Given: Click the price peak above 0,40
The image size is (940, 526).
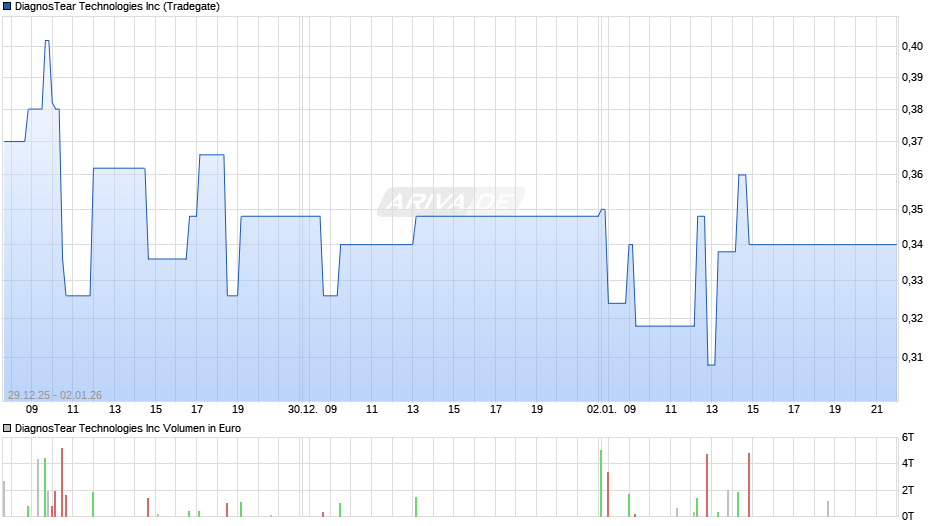Looking at the screenshot, I should pyautogui.click(x=47, y=41).
